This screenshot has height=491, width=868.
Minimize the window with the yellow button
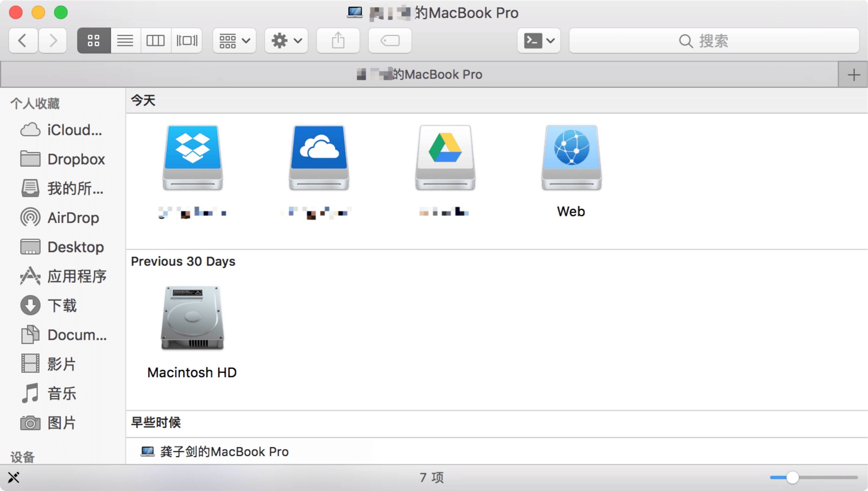point(38,13)
